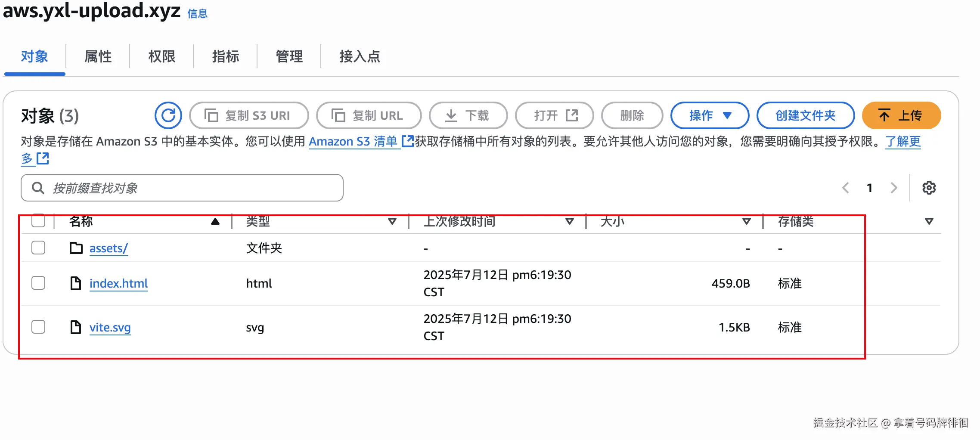Image resolution: width=980 pixels, height=440 pixels.
Task: Go to previous page arrow
Action: click(x=846, y=188)
